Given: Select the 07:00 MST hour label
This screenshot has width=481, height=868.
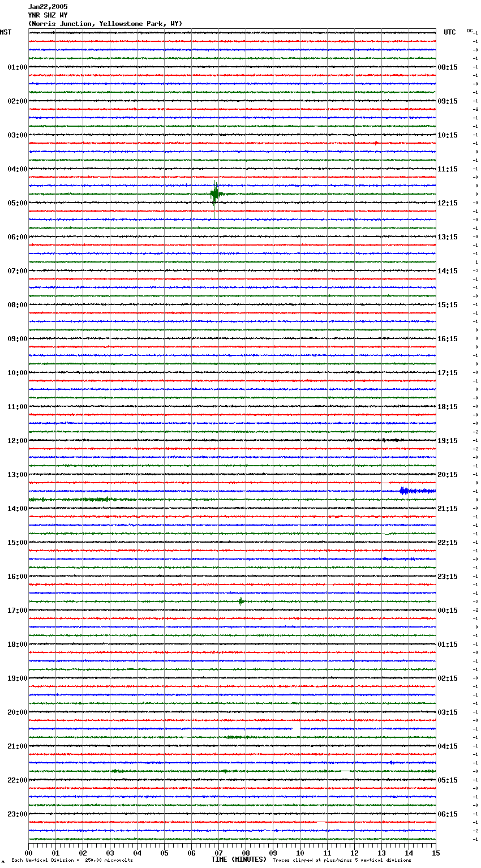Looking at the screenshot, I should coord(18,271).
